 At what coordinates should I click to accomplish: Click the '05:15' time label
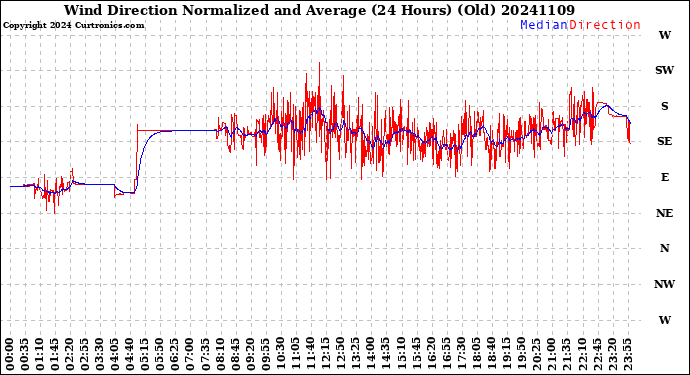click(145, 354)
